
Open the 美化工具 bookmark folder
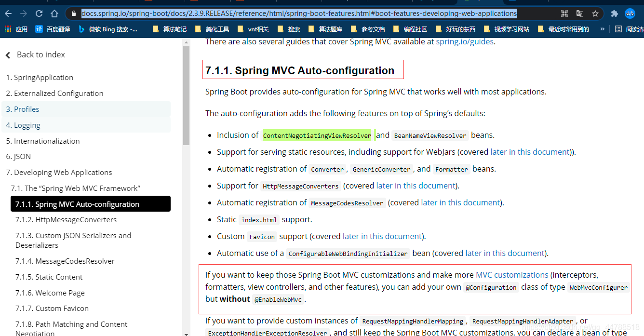[212, 29]
